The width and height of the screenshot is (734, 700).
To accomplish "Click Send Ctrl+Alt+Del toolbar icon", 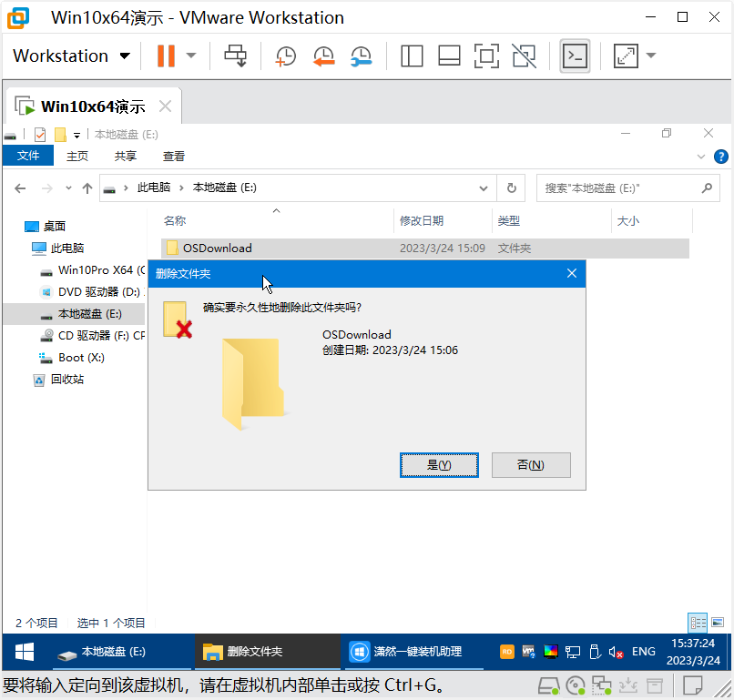I will [236, 56].
